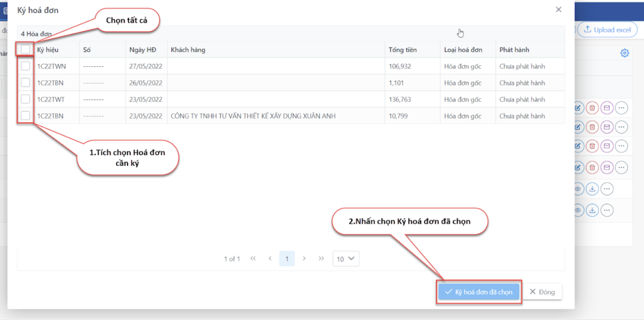
Task: Click Upload excel button
Action: (607, 30)
